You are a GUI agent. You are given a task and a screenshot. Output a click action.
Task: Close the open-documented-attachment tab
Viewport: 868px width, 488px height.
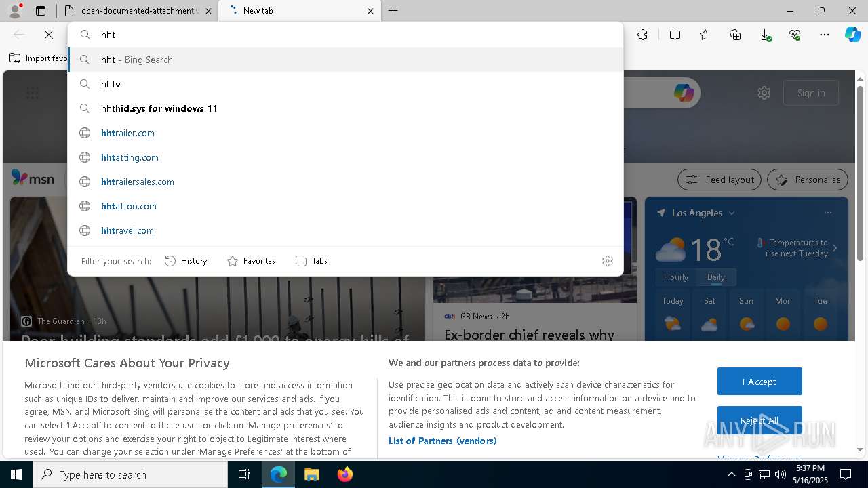208,11
